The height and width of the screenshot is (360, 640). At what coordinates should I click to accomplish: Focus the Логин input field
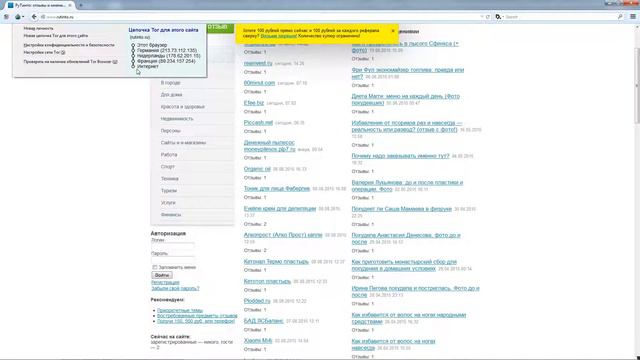pos(173,246)
